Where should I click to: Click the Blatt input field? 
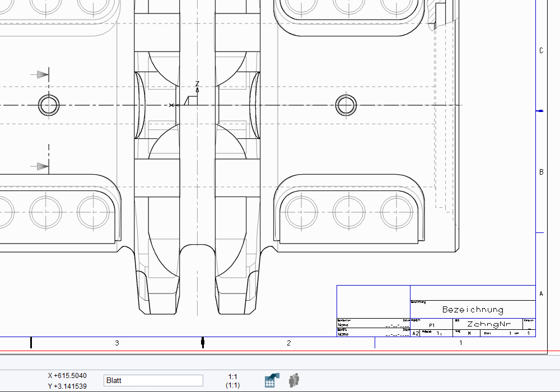153,381
